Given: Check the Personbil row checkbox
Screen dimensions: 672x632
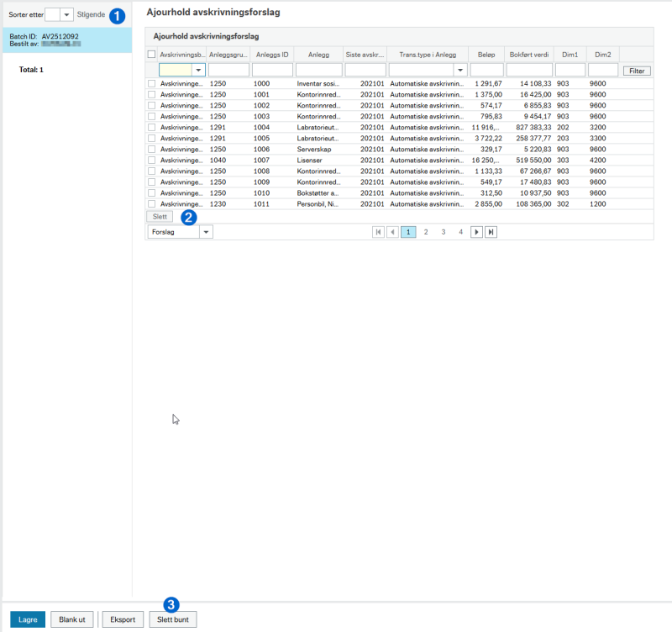Looking at the screenshot, I should [151, 203].
